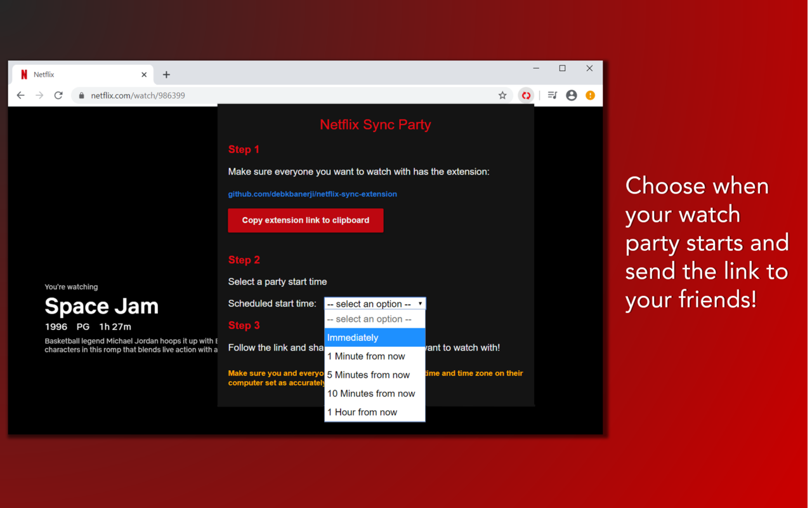The width and height of the screenshot is (812, 508).
Task: Select 1 Minute from now
Action: (375, 356)
